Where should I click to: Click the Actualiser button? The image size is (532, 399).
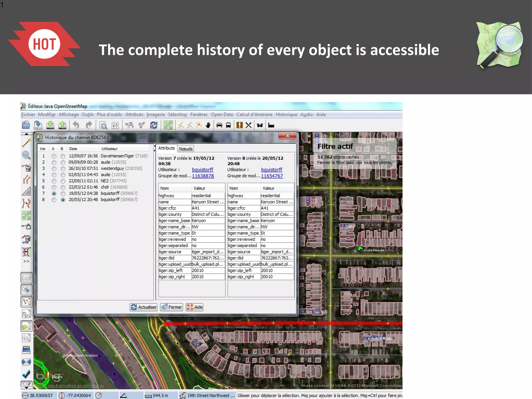[x=144, y=307]
